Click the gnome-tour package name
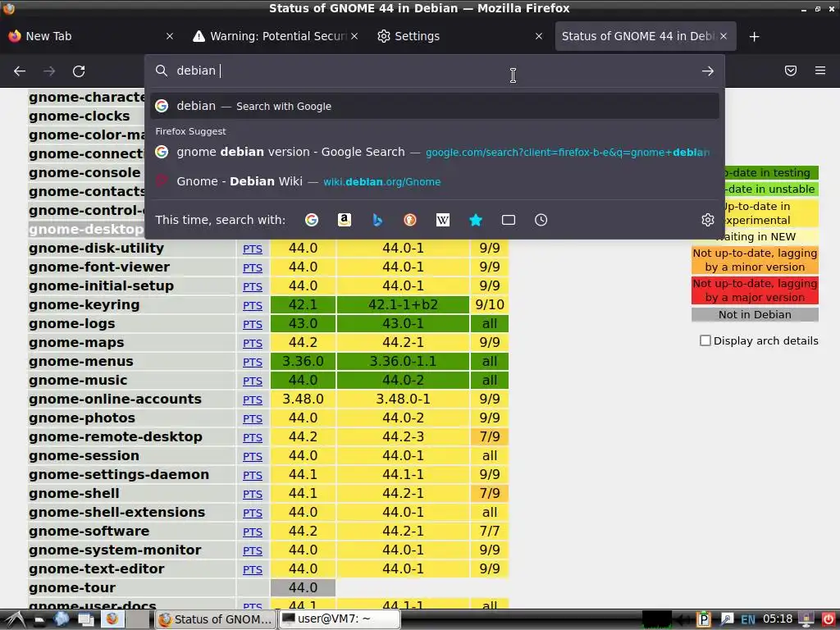The image size is (840, 630). click(x=72, y=587)
